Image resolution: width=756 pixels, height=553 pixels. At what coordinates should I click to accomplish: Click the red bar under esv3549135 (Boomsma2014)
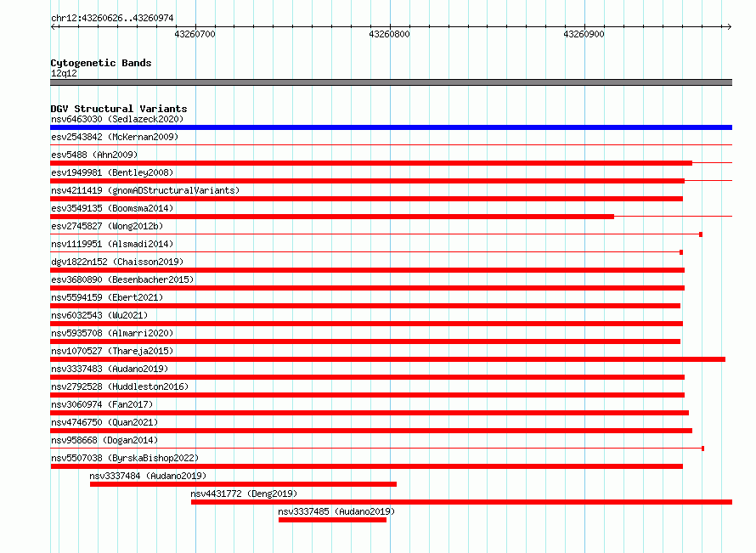point(332,217)
